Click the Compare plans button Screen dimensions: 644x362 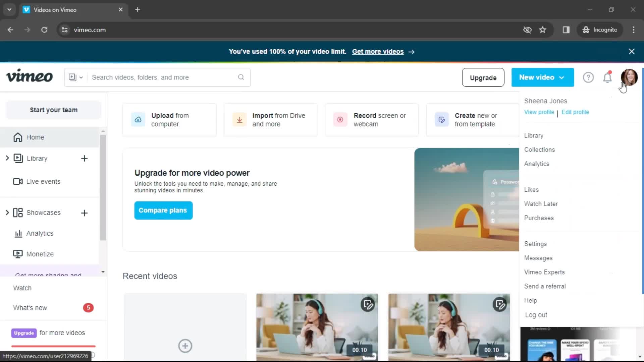pyautogui.click(x=163, y=210)
